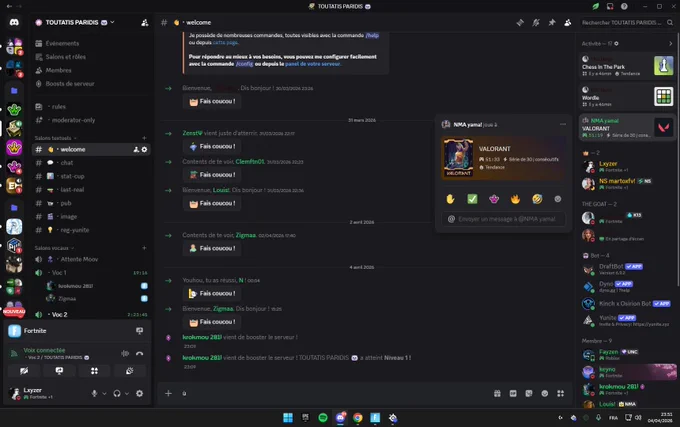The width and height of the screenshot is (680, 427).
Task: Open Membres item in sidebar
Action: pyautogui.click(x=91, y=70)
